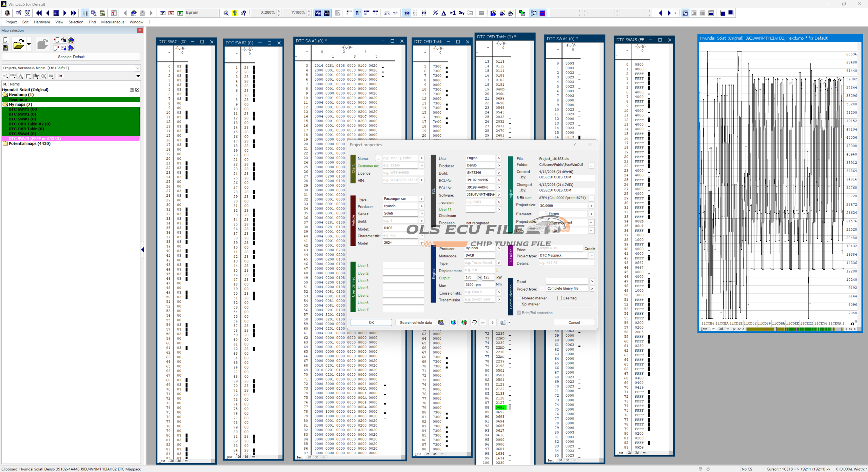868x472 pixels.
Task: Enable the Noread marker checkbox
Action: click(x=519, y=298)
